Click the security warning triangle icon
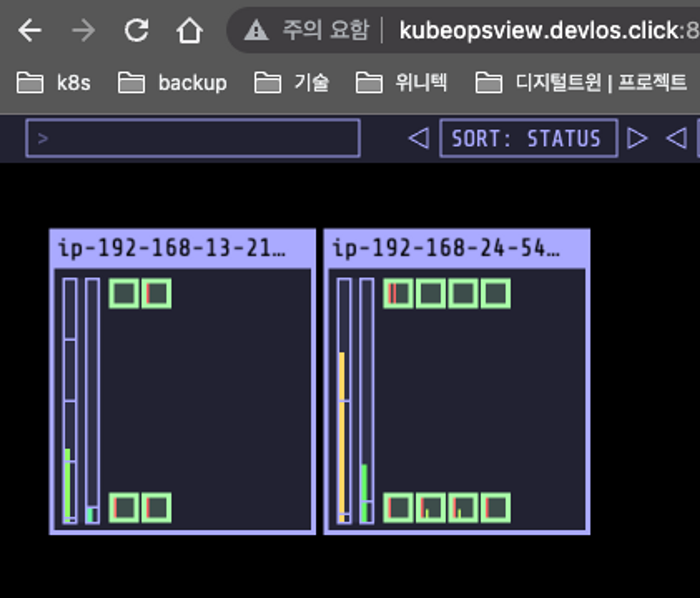 coord(256,30)
